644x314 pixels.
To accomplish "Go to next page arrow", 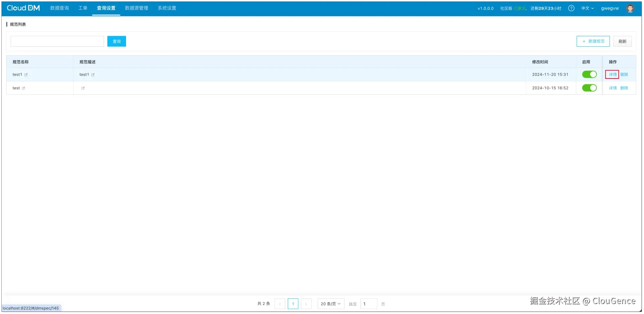I will pyautogui.click(x=306, y=304).
